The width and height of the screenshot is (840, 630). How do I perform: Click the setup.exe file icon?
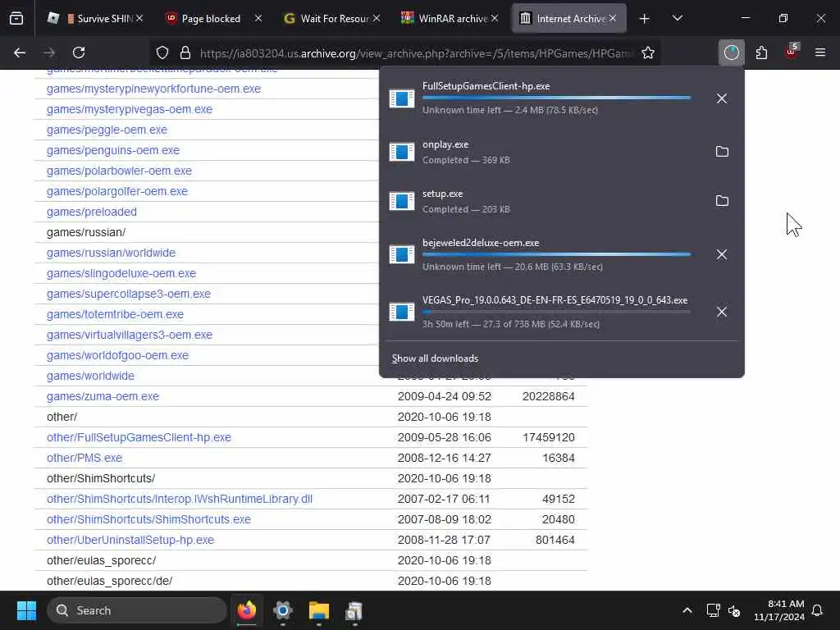click(x=402, y=201)
